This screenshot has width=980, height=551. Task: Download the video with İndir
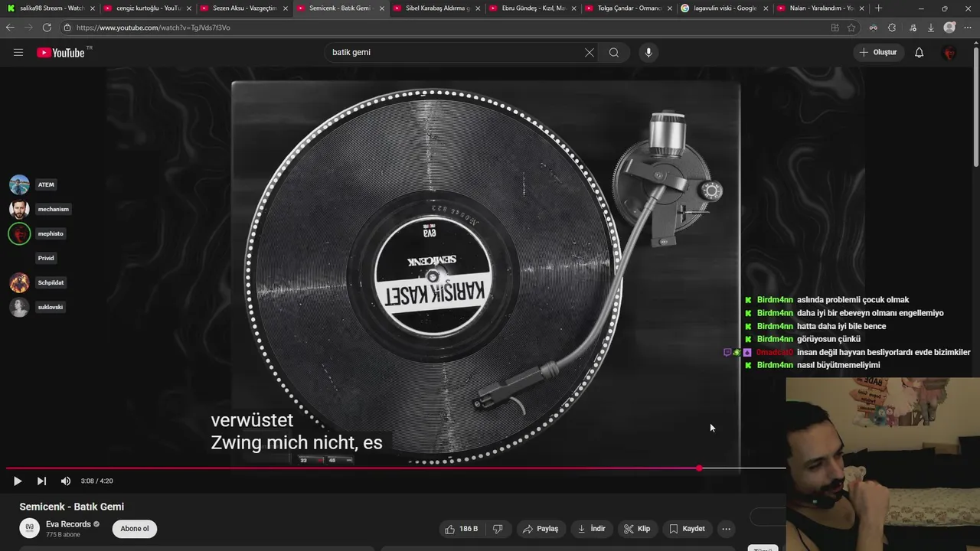(x=592, y=529)
